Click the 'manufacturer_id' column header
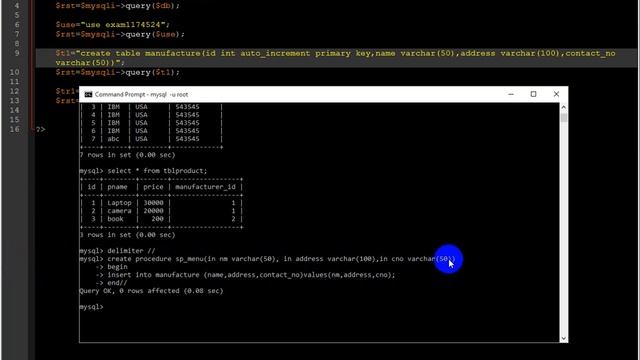640x360 pixels. click(205, 187)
